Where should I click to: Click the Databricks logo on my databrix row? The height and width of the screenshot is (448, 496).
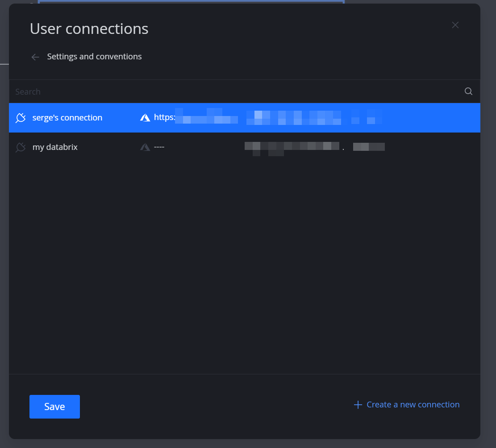pyautogui.click(x=145, y=147)
